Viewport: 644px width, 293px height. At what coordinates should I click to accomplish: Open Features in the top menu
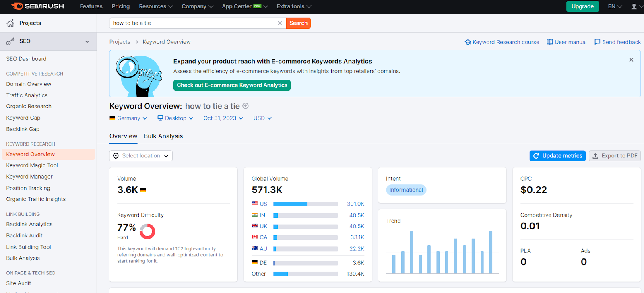point(91,6)
